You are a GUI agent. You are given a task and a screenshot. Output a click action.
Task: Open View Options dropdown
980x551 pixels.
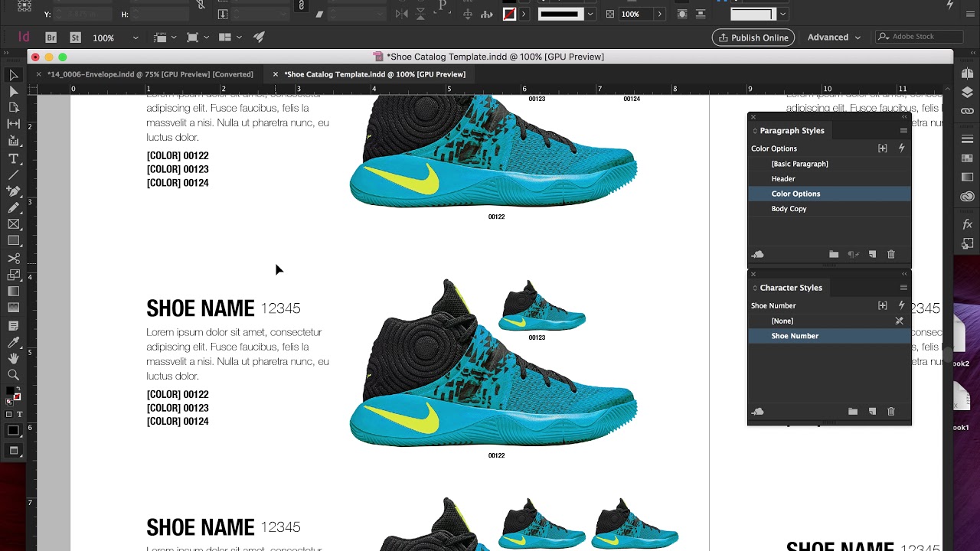(164, 37)
